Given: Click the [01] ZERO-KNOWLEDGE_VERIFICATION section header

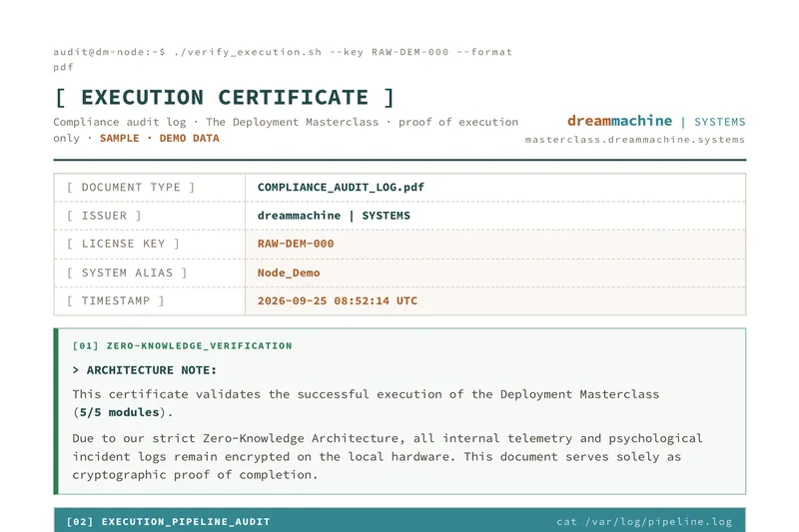Looking at the screenshot, I should click(x=183, y=346).
